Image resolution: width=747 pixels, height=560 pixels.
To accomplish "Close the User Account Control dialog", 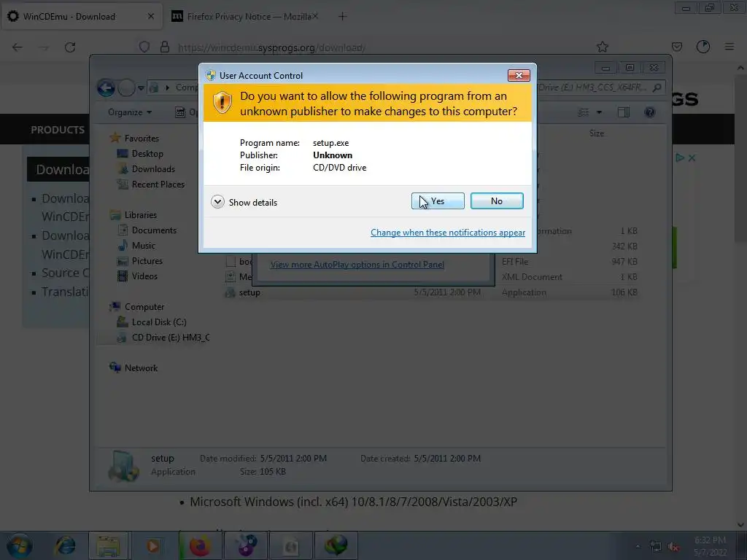I will point(519,75).
